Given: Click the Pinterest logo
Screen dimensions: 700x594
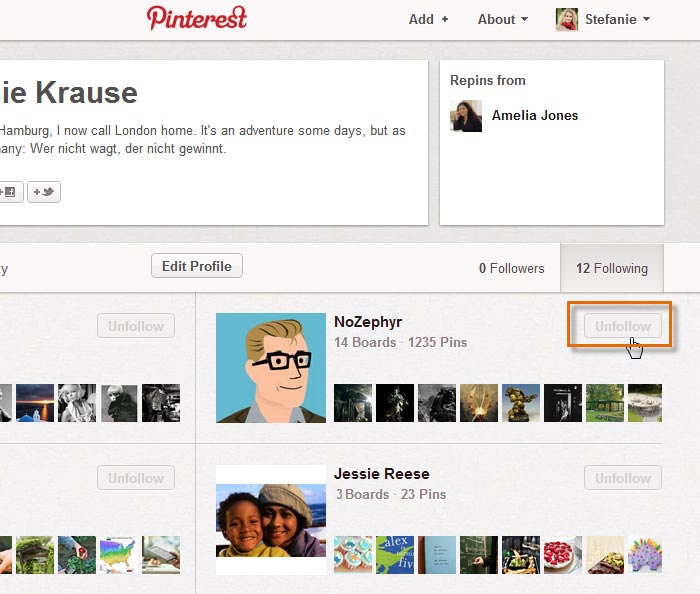Looking at the screenshot, I should point(196,18).
